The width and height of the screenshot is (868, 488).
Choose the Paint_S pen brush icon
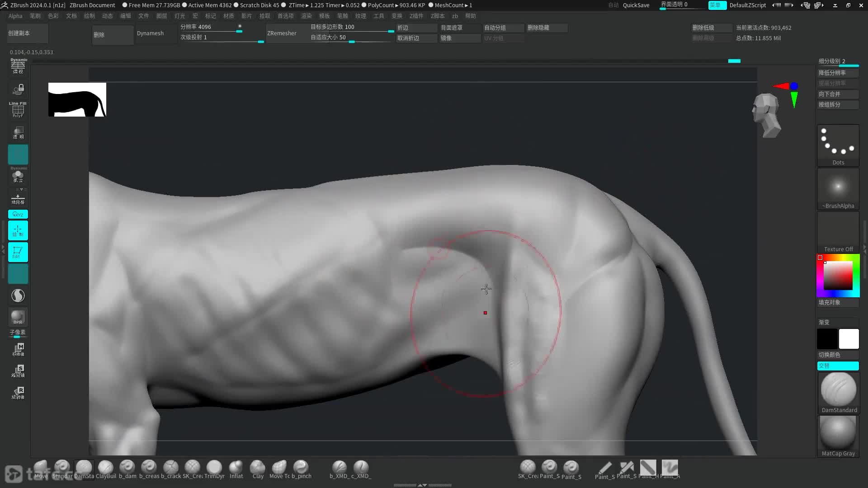(x=604, y=469)
